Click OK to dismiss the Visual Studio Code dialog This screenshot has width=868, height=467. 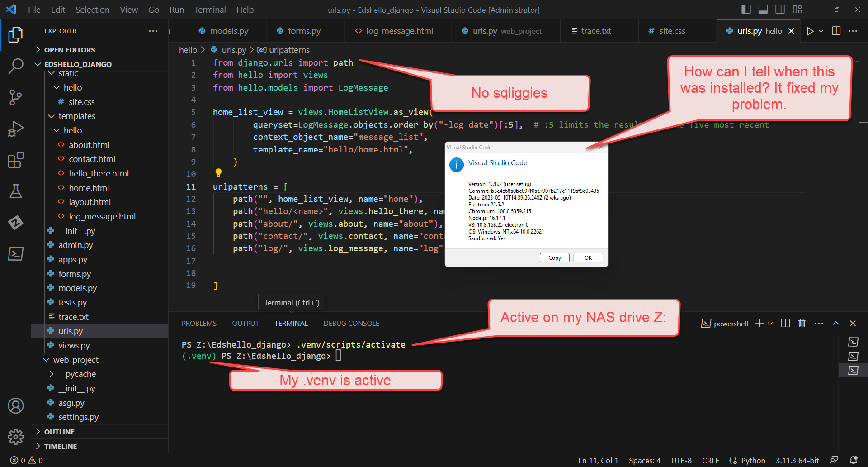[x=588, y=257]
